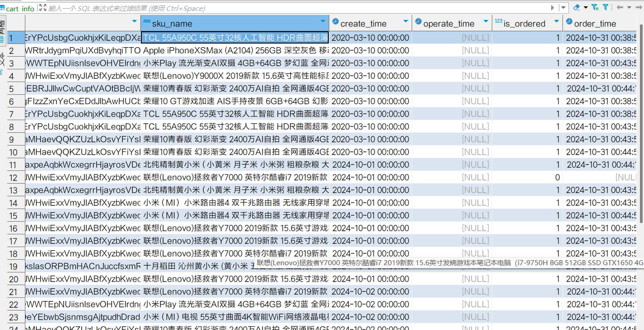Viewport: 644px width, 330px height.
Task: Click the is_ordered value 0 in row 12
Action: (528, 177)
